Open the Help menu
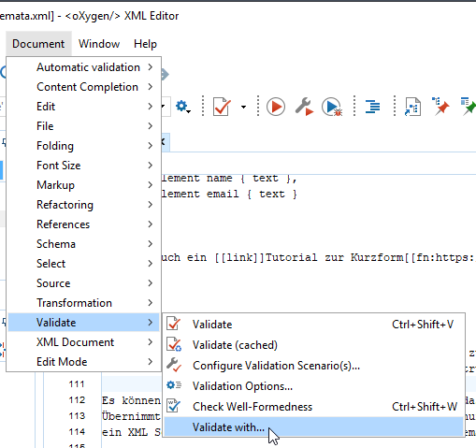 point(145,44)
